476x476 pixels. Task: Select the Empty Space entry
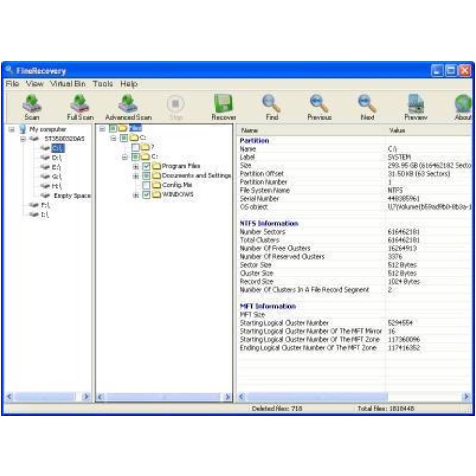[72, 195]
